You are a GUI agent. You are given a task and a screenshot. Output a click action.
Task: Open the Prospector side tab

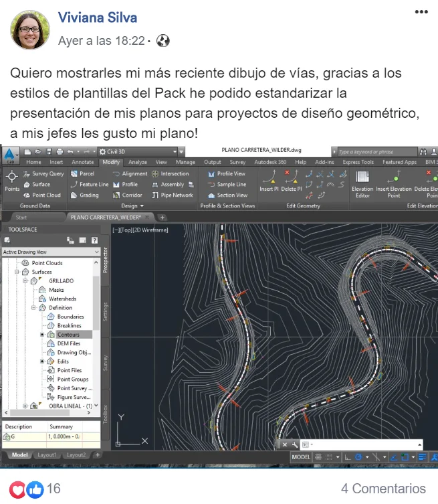(x=105, y=260)
